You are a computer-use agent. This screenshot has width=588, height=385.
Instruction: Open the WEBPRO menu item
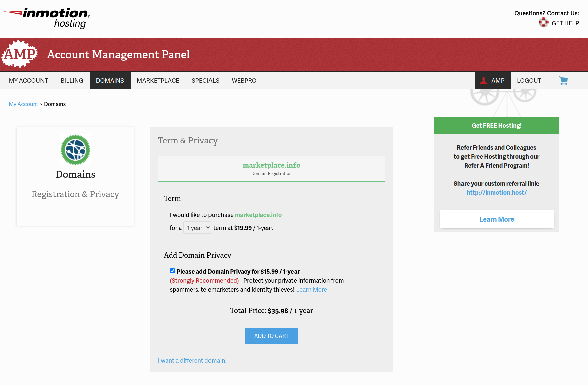pos(244,81)
